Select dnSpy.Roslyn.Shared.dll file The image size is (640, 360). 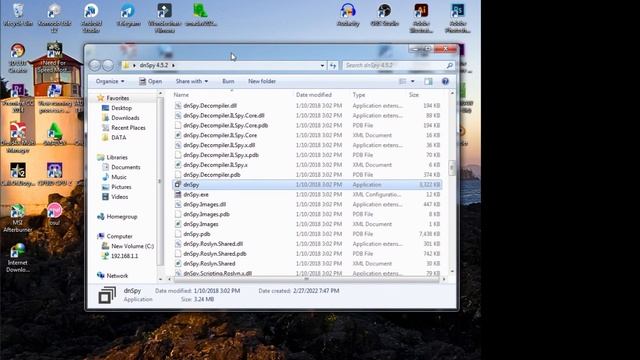pyautogui.click(x=213, y=244)
